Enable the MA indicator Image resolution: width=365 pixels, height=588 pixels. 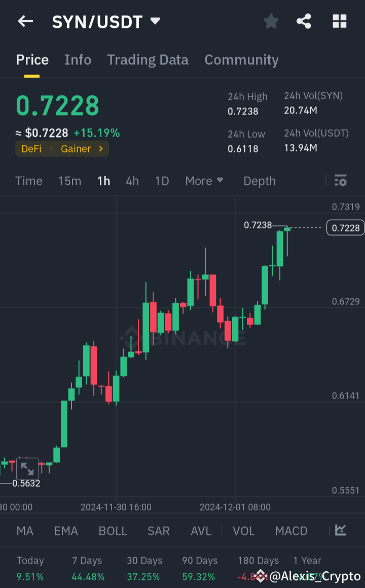pyautogui.click(x=25, y=531)
